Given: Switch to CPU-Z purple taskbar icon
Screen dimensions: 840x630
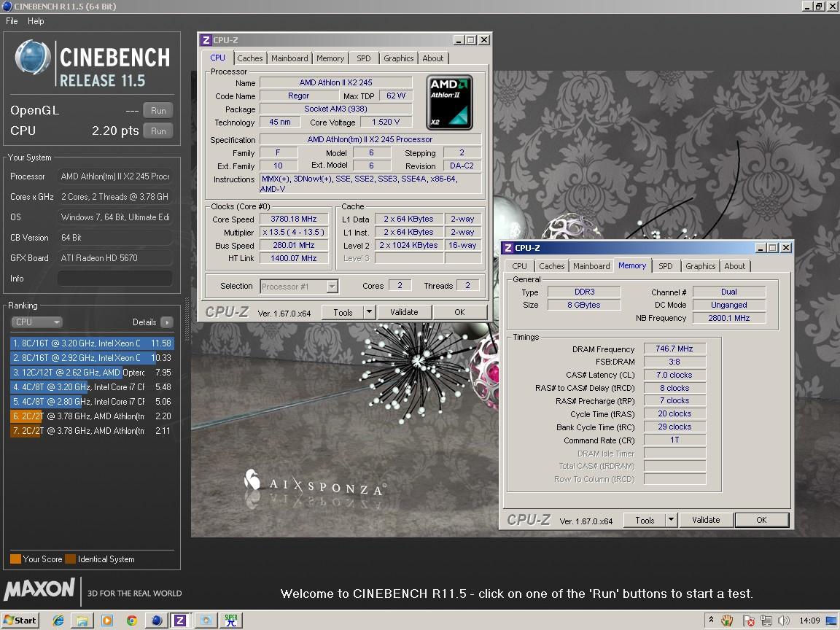Looking at the screenshot, I should point(180,621).
